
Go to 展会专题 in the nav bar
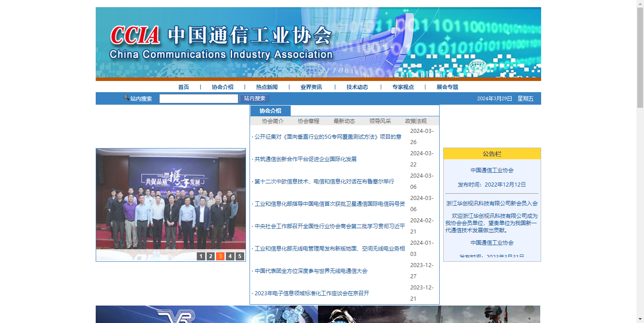447,87
